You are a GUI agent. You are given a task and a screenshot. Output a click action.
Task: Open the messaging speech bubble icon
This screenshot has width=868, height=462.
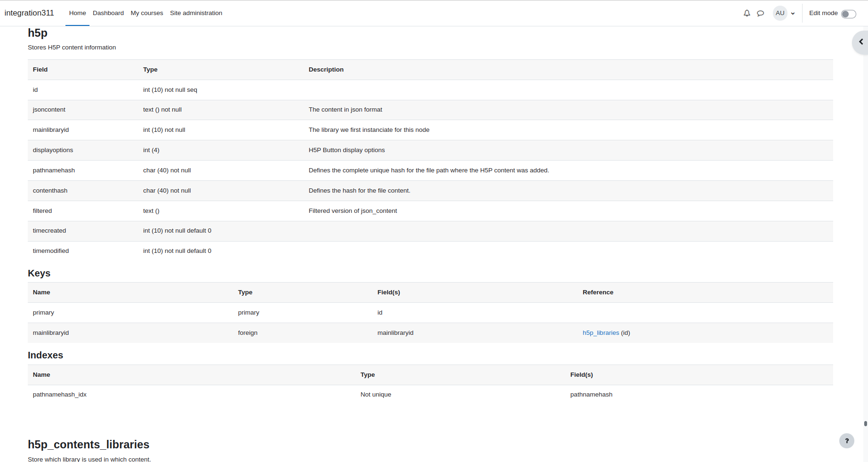click(760, 13)
